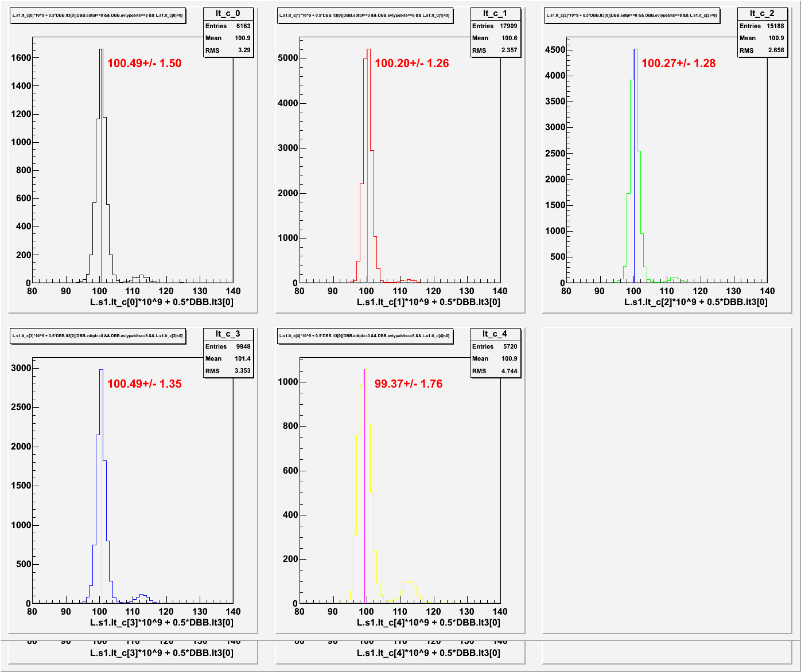Image resolution: width=801 pixels, height=672 pixels.
Task: Select the lt_c[2] formula title box
Action: tap(632, 15)
